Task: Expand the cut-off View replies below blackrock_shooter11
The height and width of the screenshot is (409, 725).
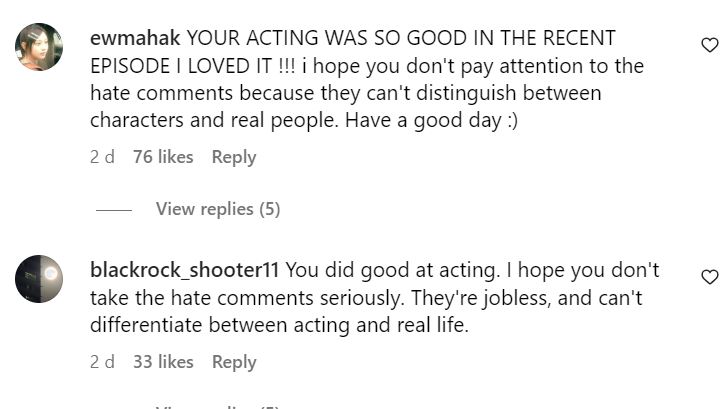Action: (218, 405)
